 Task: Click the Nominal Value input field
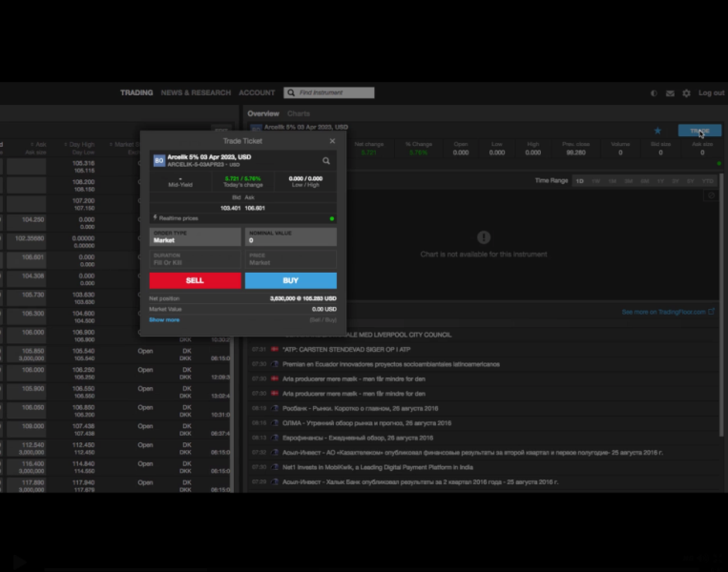291,236
